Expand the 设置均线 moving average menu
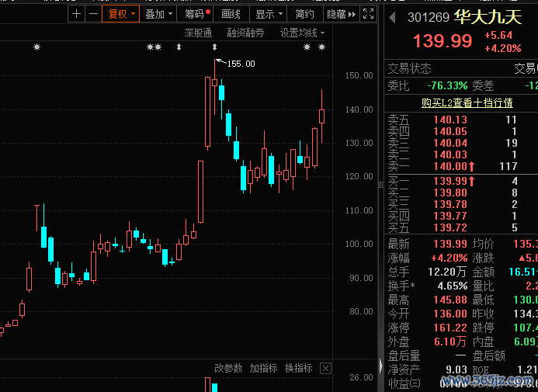The height and width of the screenshot is (392, 538). (x=302, y=33)
